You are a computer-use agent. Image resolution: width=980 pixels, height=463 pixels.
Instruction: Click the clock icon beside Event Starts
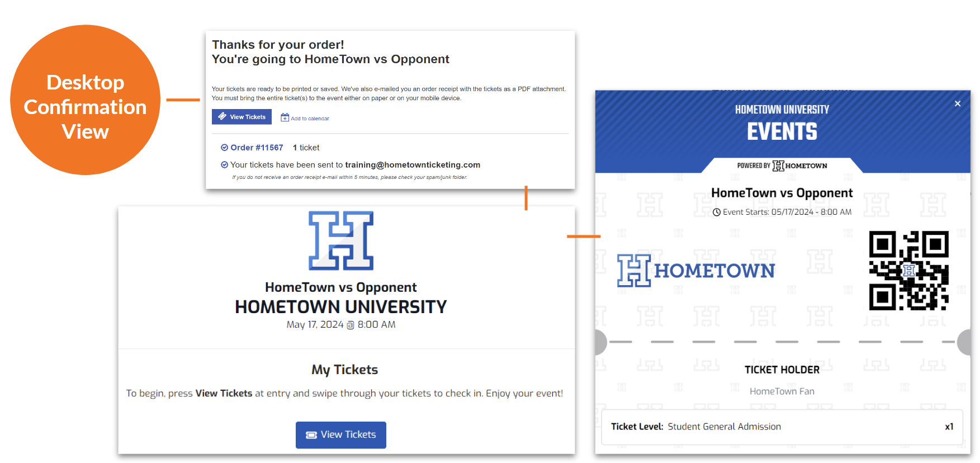click(717, 212)
